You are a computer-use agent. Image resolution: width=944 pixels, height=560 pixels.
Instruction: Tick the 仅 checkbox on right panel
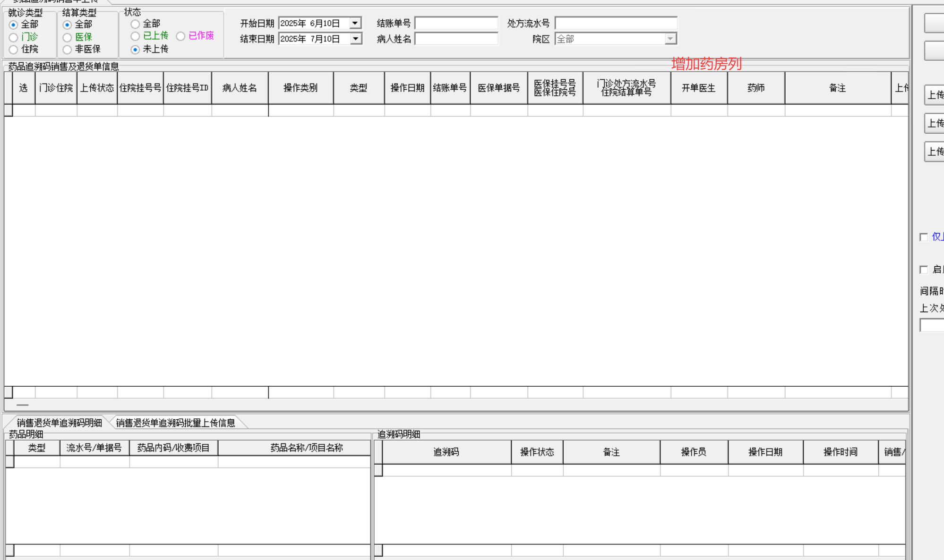924,237
